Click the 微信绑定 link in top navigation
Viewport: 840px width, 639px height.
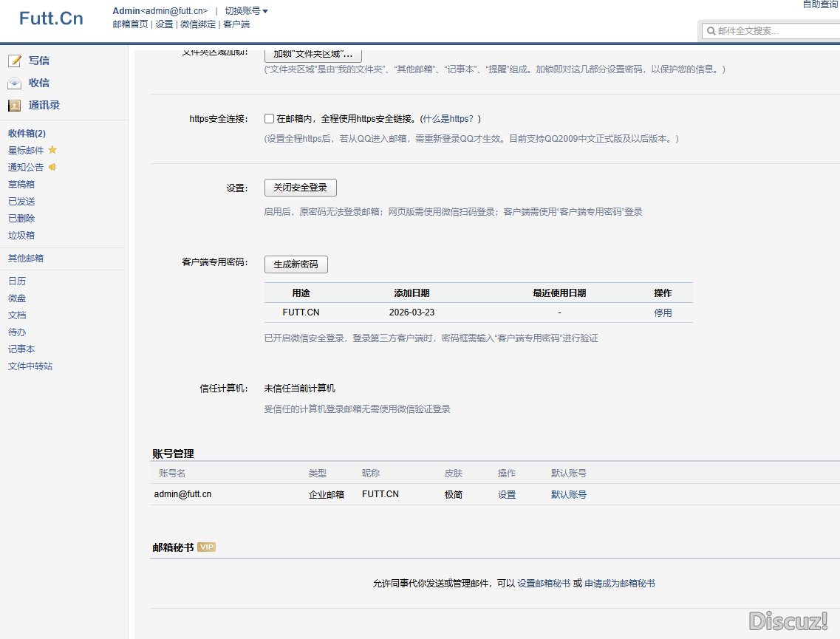198,24
